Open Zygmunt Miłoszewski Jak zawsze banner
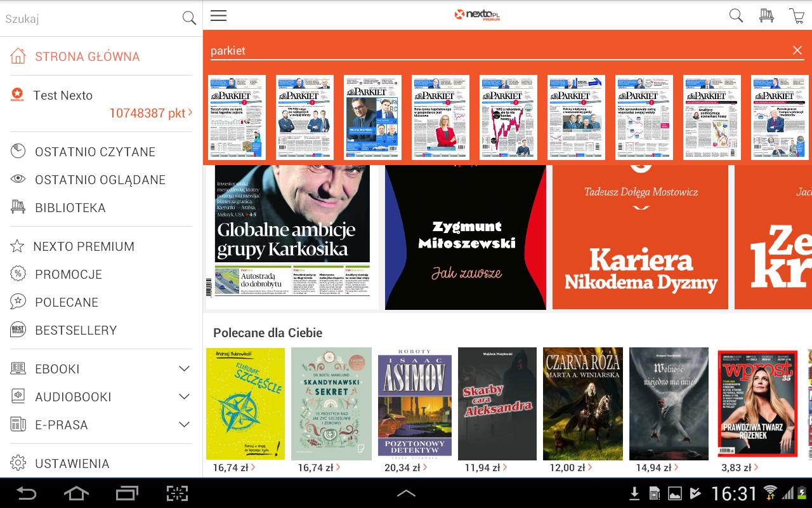 tap(465, 237)
